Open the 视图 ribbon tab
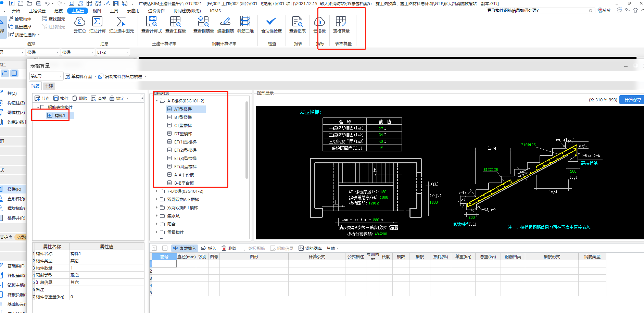The image size is (644, 313). click(x=97, y=11)
